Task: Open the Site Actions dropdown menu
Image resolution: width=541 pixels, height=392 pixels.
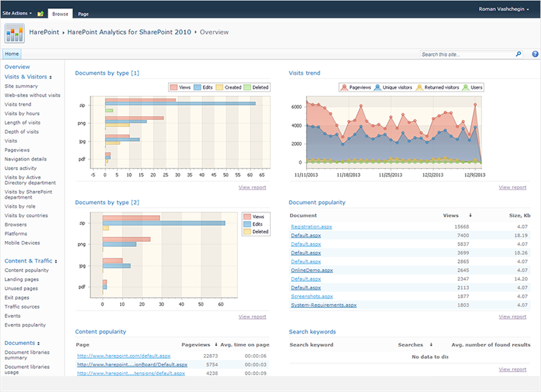Action: pyautogui.click(x=17, y=13)
